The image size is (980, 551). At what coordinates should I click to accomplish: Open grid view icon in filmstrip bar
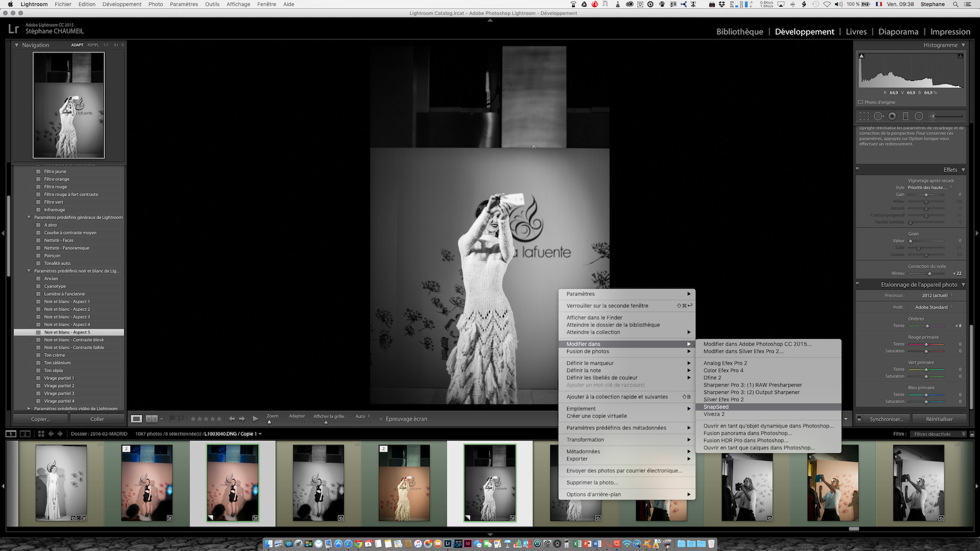click(x=41, y=434)
